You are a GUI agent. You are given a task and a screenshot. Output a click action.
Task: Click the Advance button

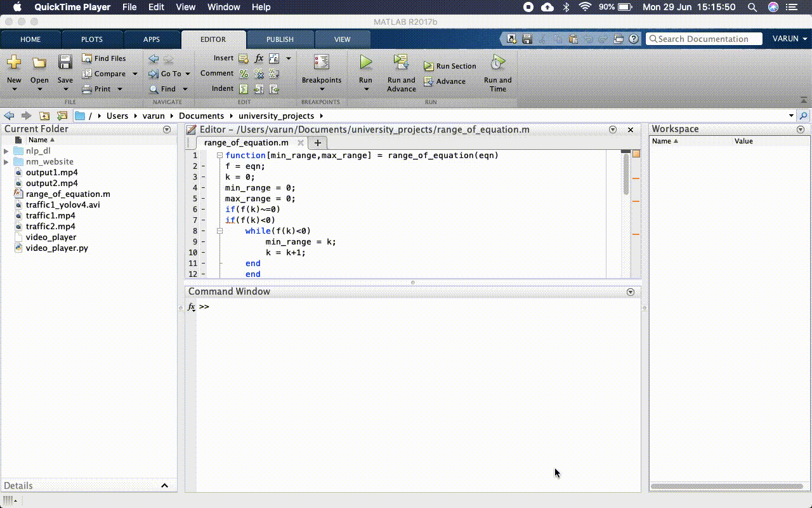pos(445,81)
